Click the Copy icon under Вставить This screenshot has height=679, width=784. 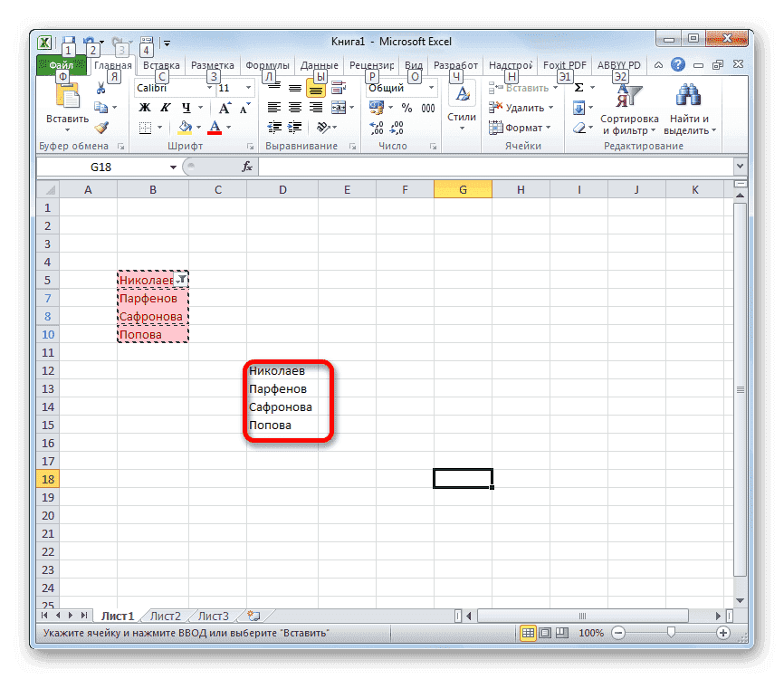coord(99,107)
